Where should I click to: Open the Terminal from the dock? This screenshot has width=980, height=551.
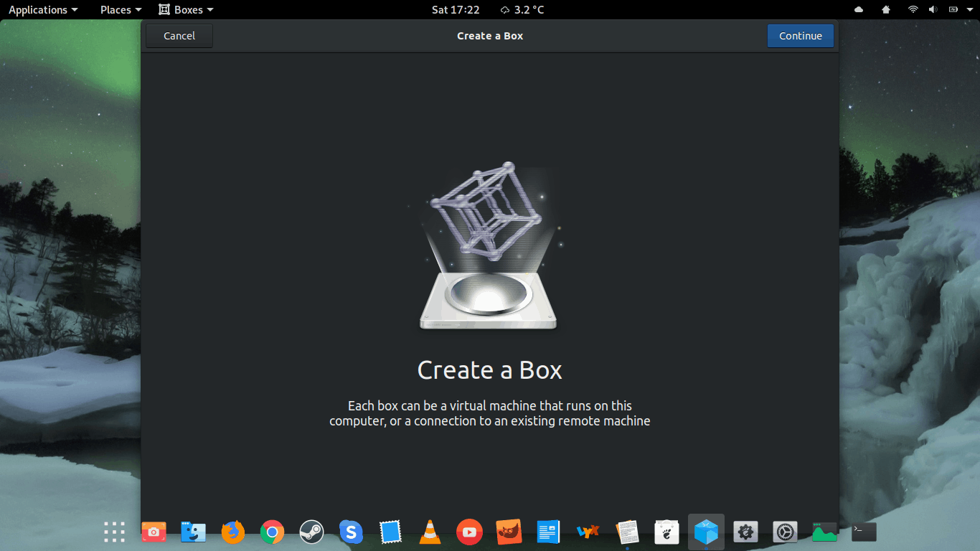pyautogui.click(x=864, y=532)
